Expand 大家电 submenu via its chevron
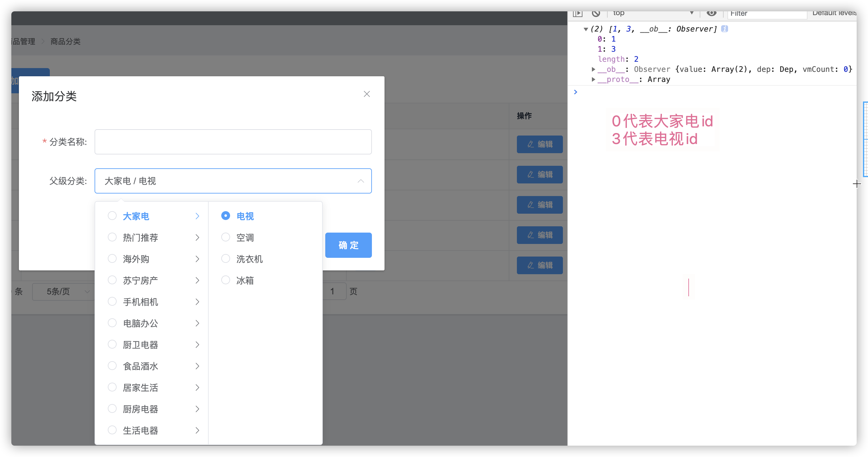The height and width of the screenshot is (457, 868). click(x=197, y=216)
